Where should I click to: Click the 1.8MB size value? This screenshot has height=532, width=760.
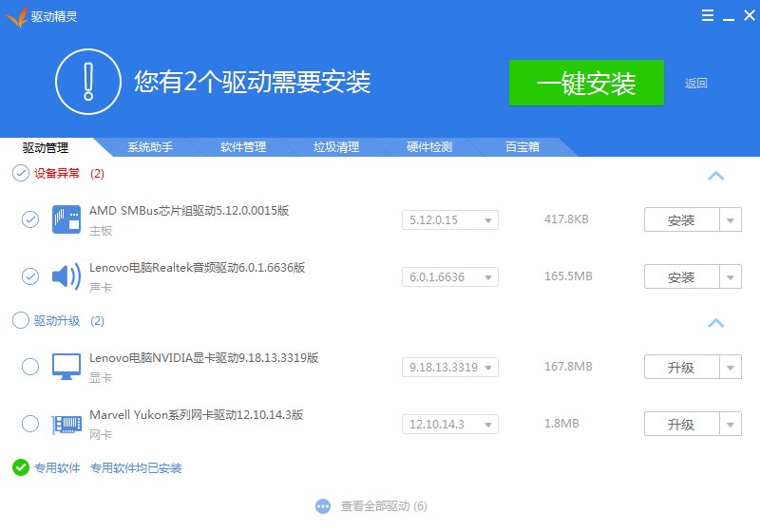pyautogui.click(x=561, y=424)
